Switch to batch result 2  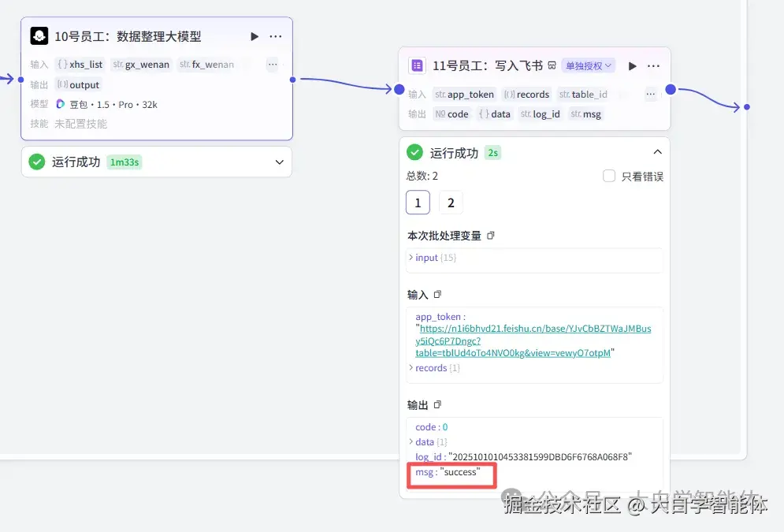(450, 203)
